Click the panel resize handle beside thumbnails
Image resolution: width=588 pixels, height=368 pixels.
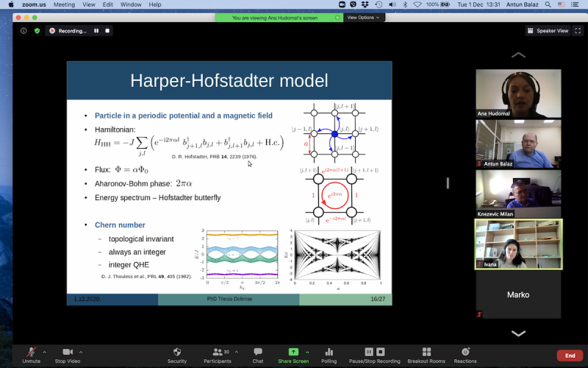click(x=448, y=183)
